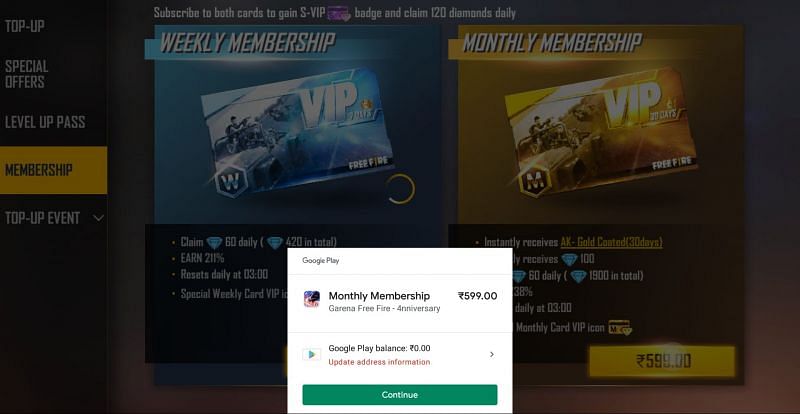Go to LEVEL UP PASS section
800x414 pixels.
pos(45,122)
